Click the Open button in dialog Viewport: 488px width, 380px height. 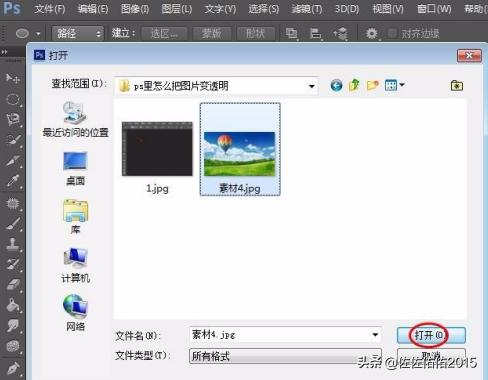pyautogui.click(x=431, y=335)
